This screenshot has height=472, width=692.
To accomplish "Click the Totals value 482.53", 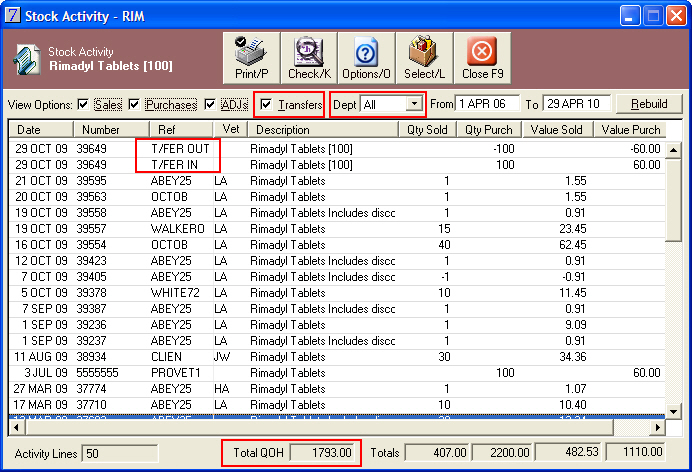I will [569, 453].
